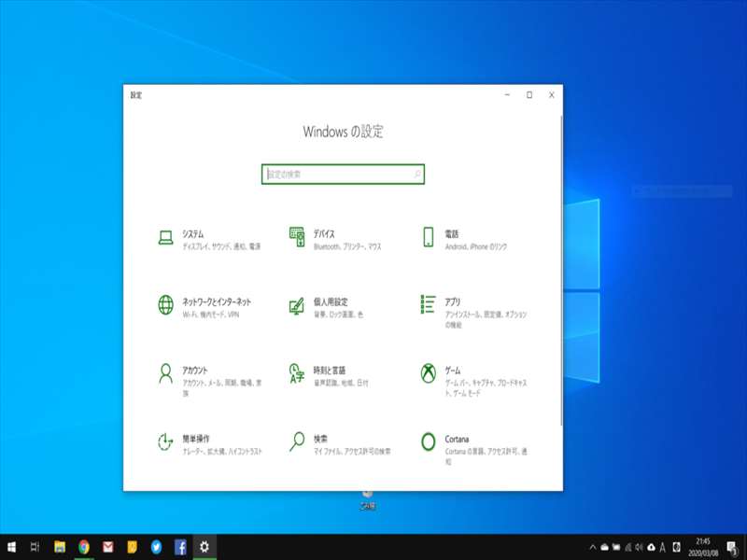
Task: Open the 個人用設定 personalization settings
Action: click(326, 307)
